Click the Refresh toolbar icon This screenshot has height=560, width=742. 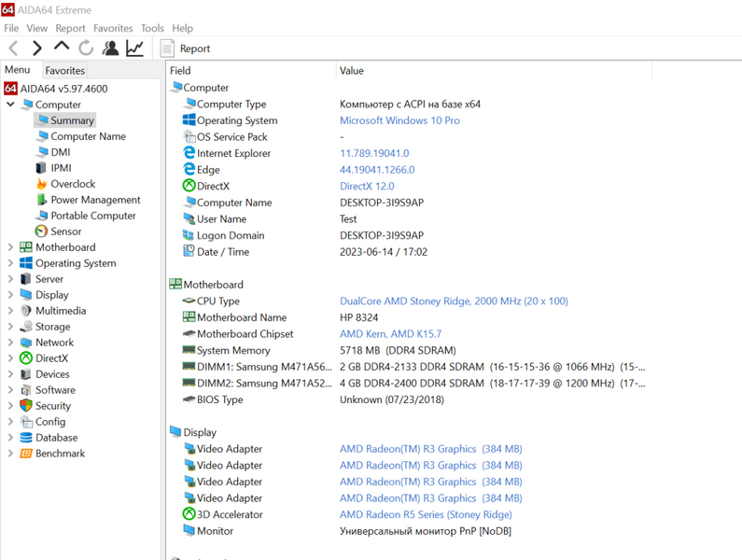pos(86,48)
